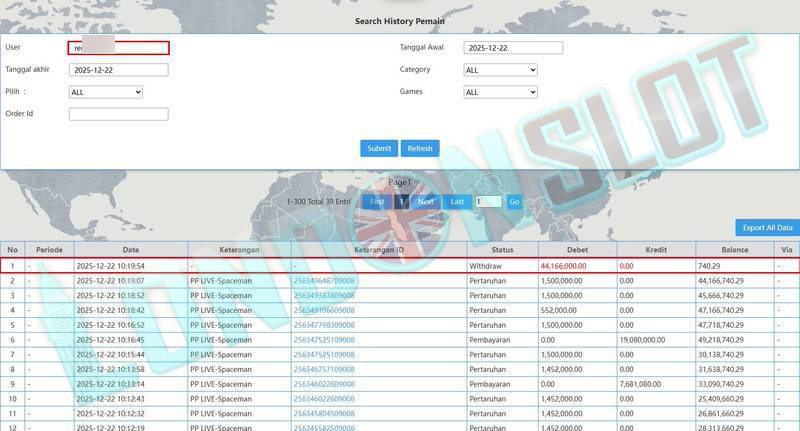Click the page number input box
800x431 pixels.
pyautogui.click(x=488, y=202)
